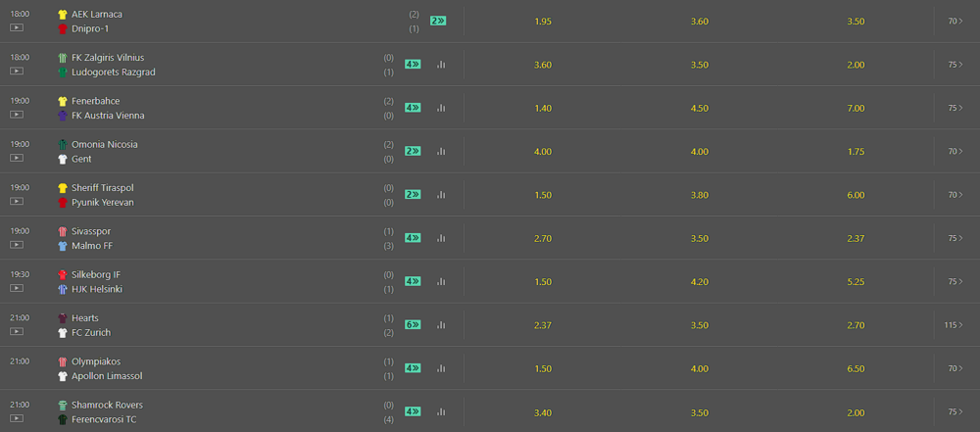Click live video icon under Sivasspor 19:00

click(x=17, y=245)
